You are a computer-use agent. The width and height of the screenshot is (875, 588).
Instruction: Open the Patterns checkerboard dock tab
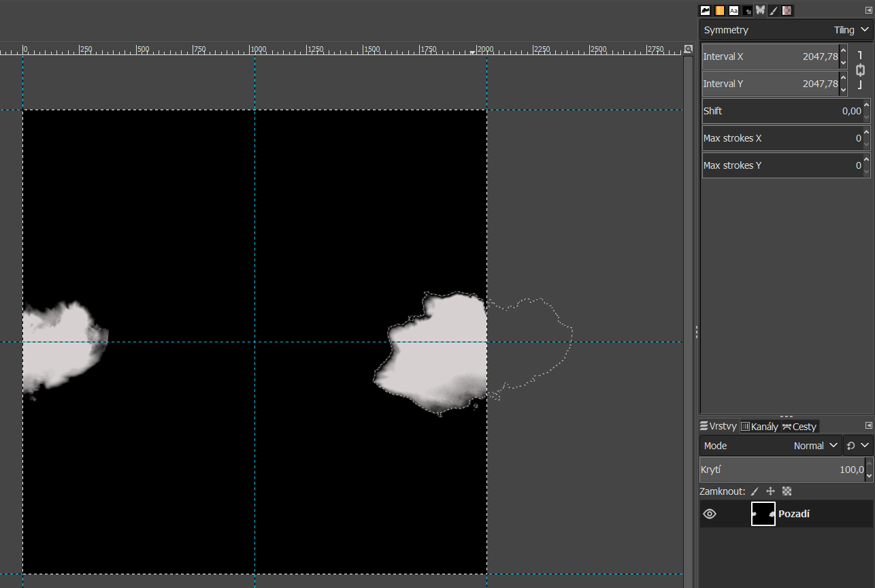787,10
